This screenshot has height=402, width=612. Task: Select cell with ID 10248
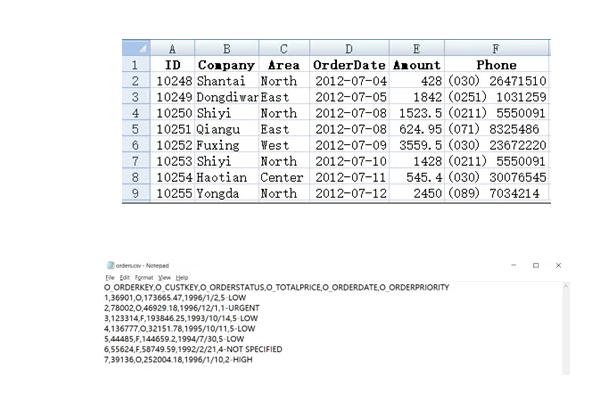tap(173, 80)
